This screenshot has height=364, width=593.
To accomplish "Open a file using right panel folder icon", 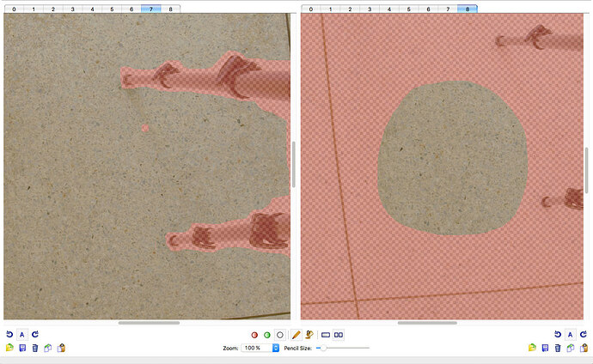I will 532,348.
